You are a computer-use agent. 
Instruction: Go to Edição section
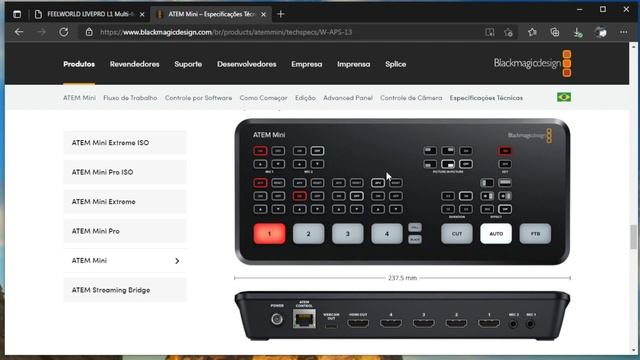tap(305, 98)
